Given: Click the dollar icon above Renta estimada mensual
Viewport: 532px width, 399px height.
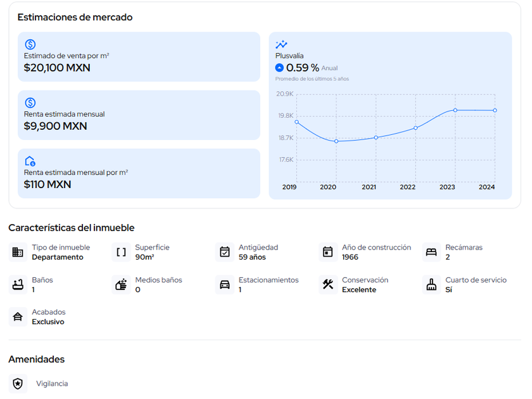Looking at the screenshot, I should pos(30,103).
